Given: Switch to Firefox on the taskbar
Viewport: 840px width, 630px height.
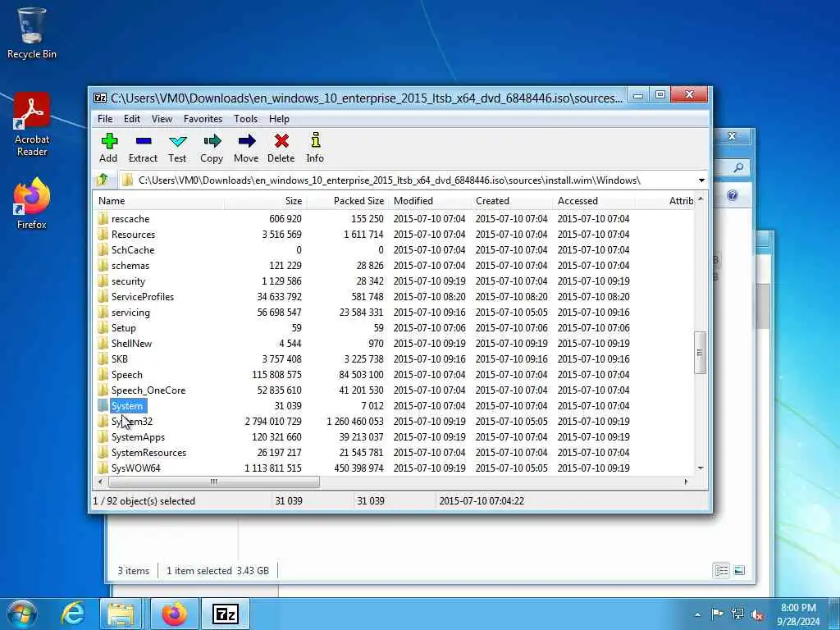Looking at the screenshot, I should click(x=174, y=614).
